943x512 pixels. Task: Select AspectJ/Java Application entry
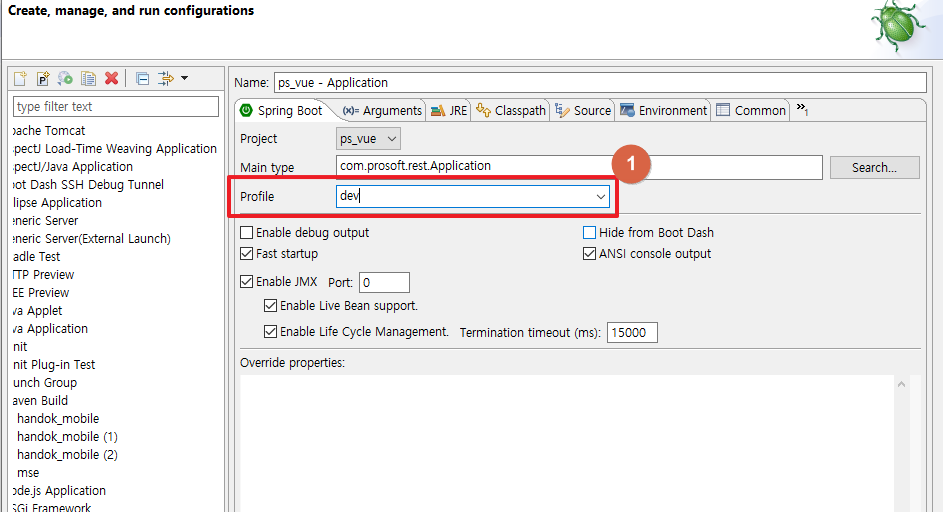[x=73, y=167]
